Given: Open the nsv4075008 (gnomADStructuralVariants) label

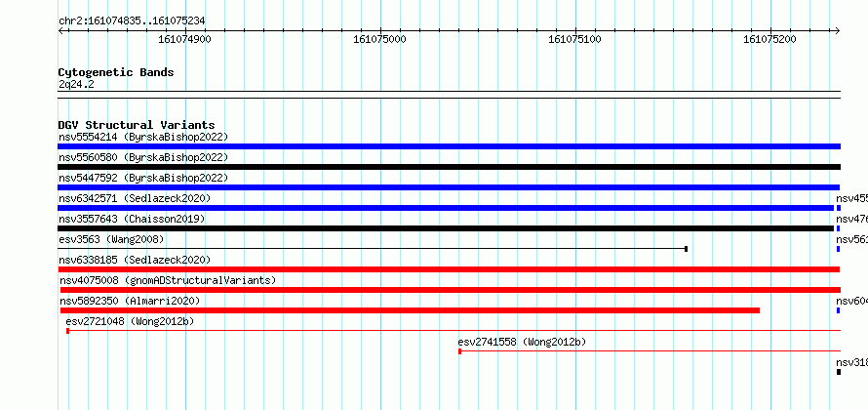Looking at the screenshot, I should click(x=168, y=280).
